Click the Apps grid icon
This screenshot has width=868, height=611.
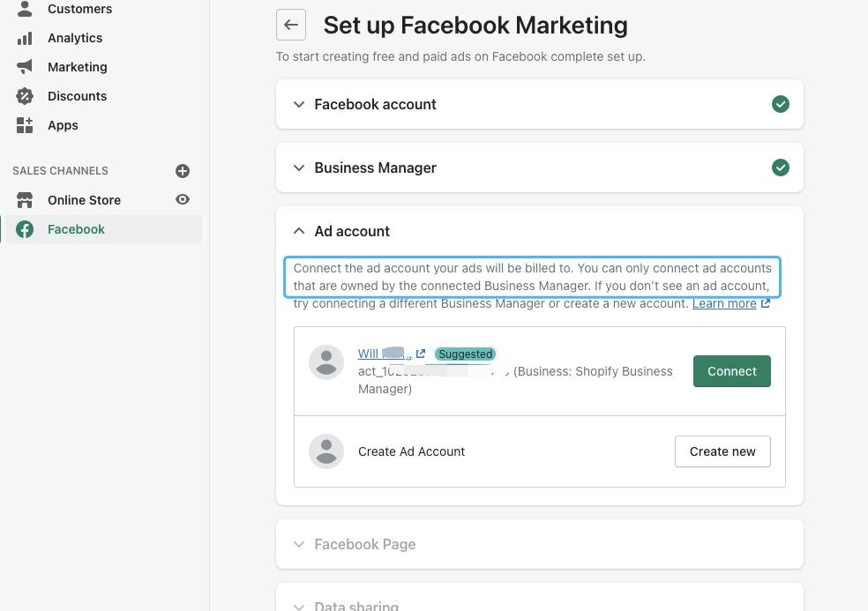25,125
